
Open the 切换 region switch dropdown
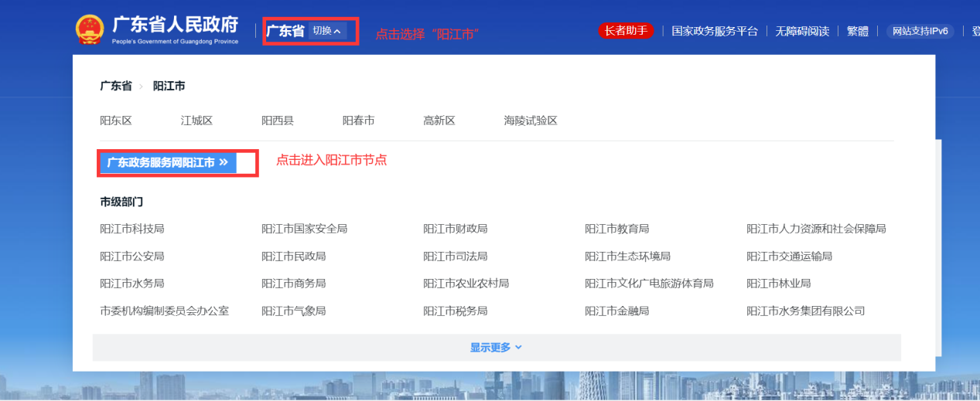[x=328, y=31]
